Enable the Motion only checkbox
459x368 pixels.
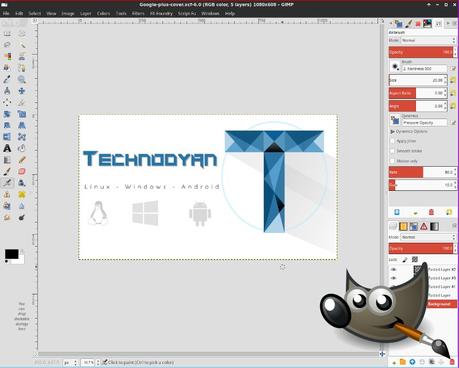click(392, 161)
